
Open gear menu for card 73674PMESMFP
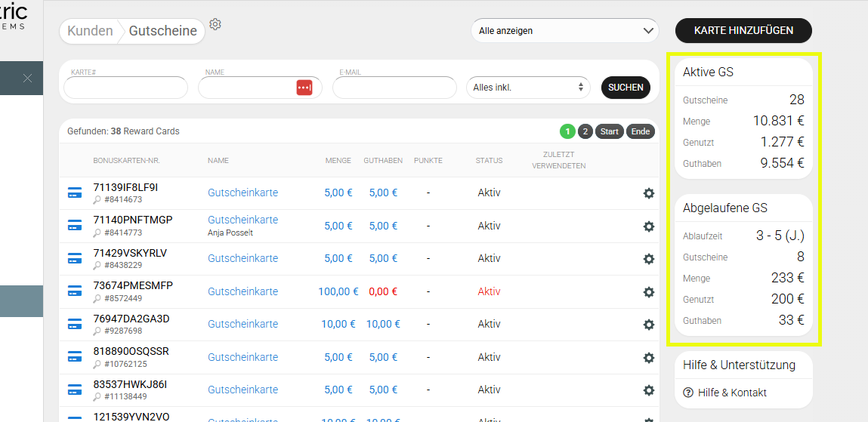pyautogui.click(x=648, y=292)
